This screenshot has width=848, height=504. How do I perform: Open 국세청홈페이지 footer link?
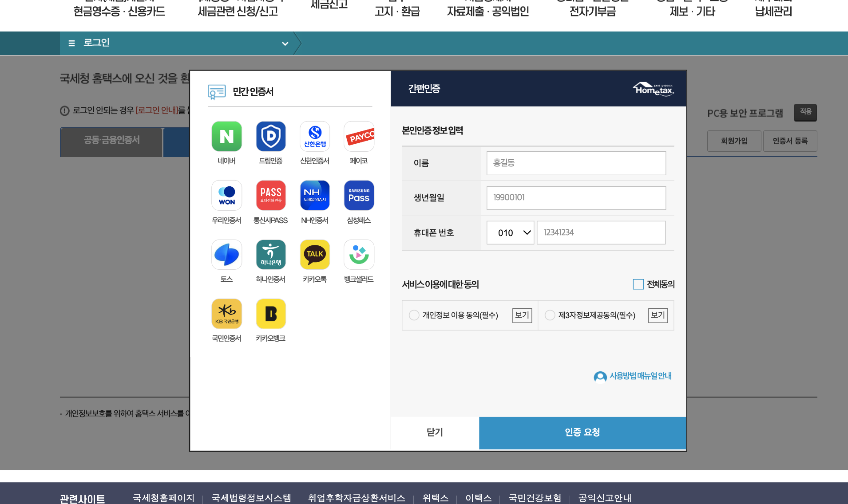pos(163,498)
